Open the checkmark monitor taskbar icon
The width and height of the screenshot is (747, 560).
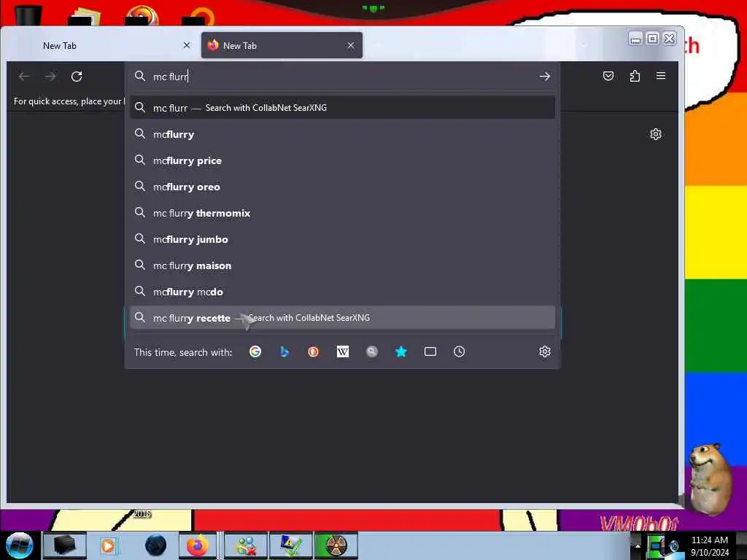[x=290, y=545]
